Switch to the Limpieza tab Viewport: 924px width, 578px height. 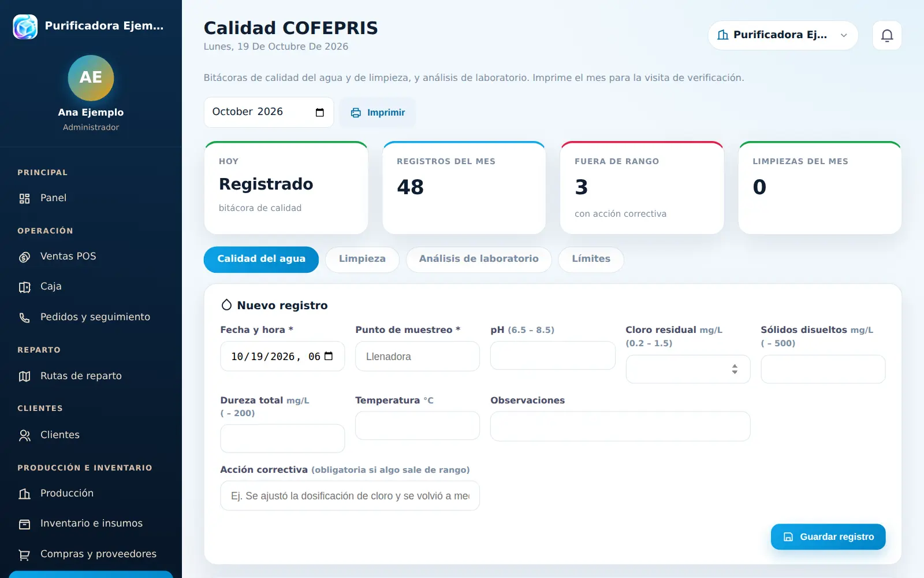coord(362,260)
